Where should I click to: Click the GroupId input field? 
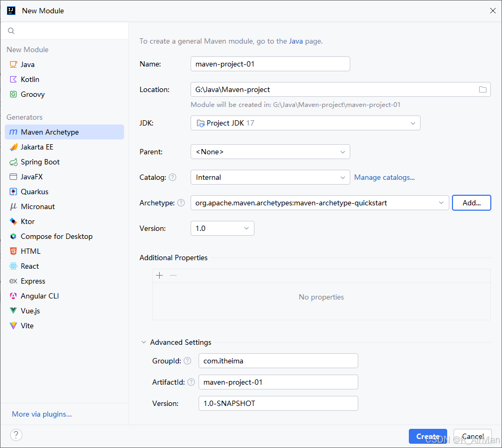278,361
